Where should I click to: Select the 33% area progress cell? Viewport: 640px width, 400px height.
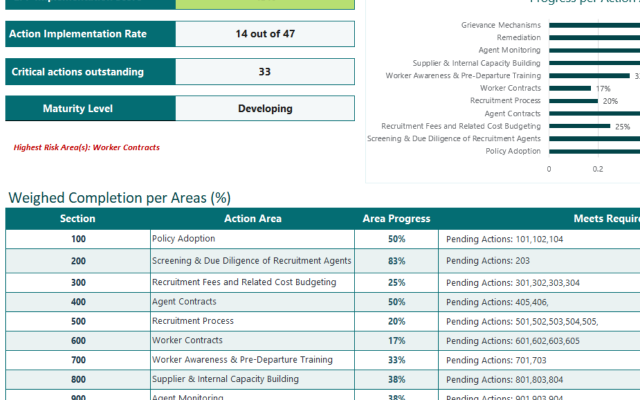click(396, 360)
